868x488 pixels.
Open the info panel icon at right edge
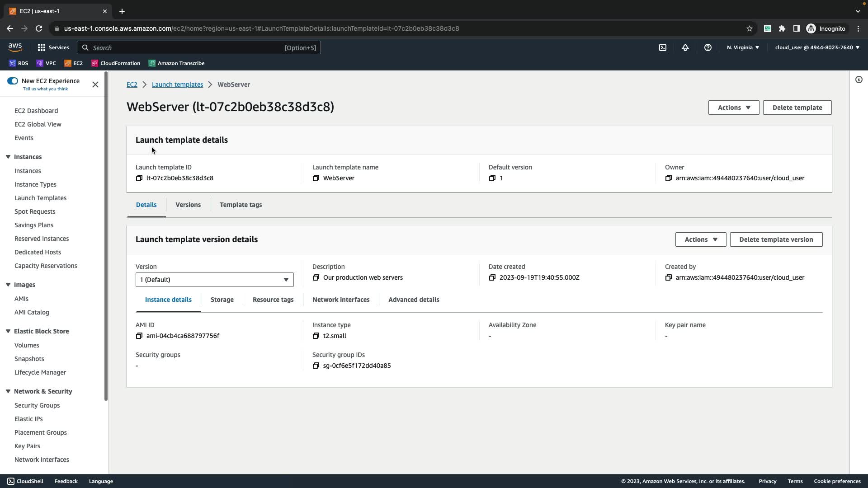[859, 80]
